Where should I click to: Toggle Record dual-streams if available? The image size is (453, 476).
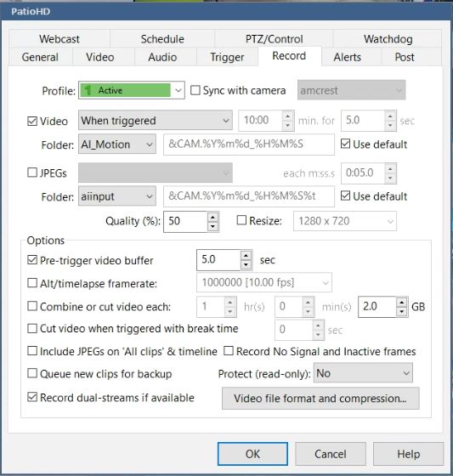tap(32, 397)
